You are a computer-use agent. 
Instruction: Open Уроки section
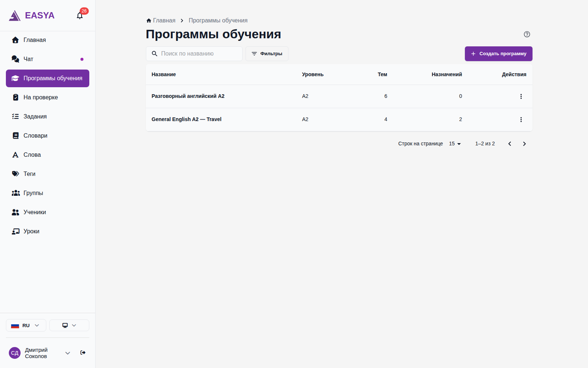click(x=47, y=231)
